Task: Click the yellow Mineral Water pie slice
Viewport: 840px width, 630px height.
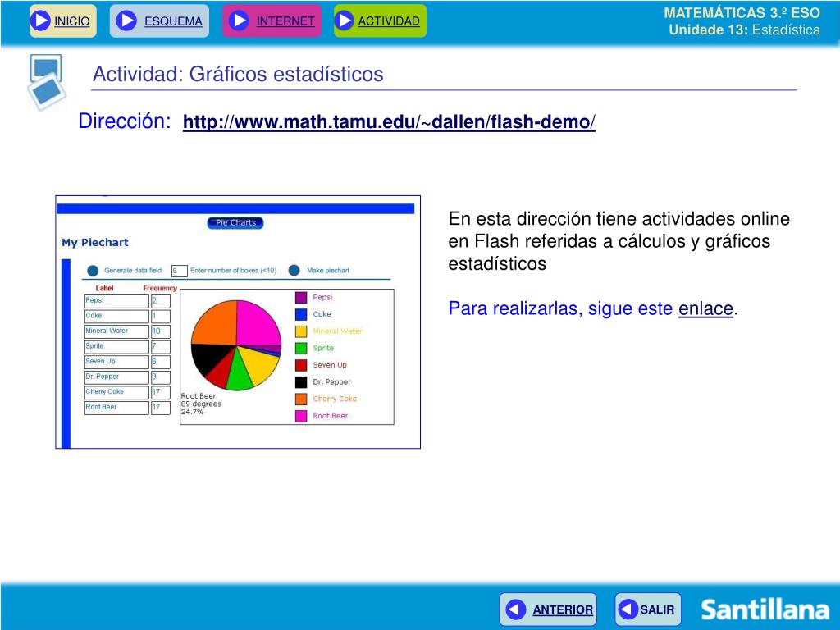Action: coord(258,364)
